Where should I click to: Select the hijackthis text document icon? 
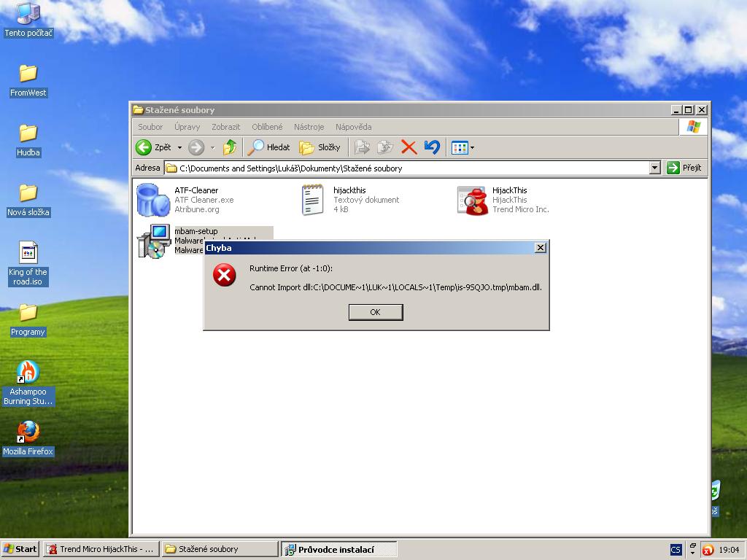coord(312,200)
